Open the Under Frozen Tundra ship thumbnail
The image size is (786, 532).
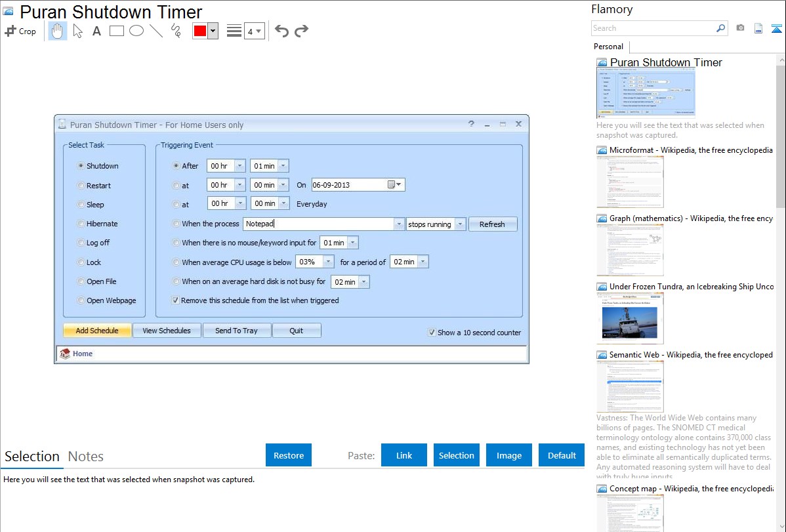click(x=630, y=318)
